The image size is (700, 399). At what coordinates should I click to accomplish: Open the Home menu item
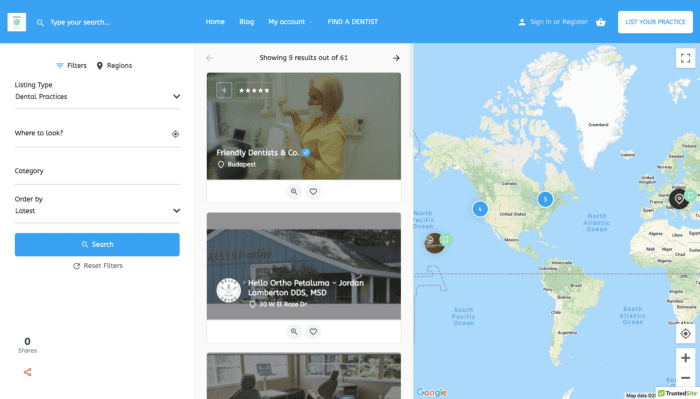[215, 22]
